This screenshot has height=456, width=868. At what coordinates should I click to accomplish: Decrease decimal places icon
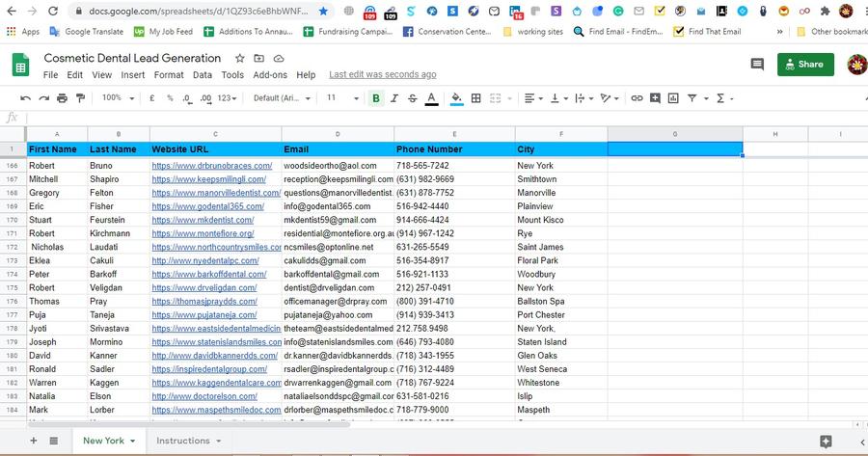tap(187, 98)
